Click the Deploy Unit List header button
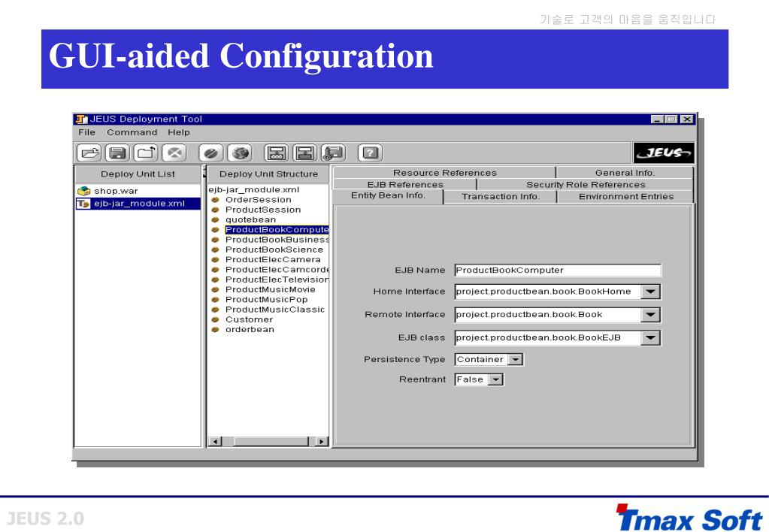769x532 pixels. [138, 174]
